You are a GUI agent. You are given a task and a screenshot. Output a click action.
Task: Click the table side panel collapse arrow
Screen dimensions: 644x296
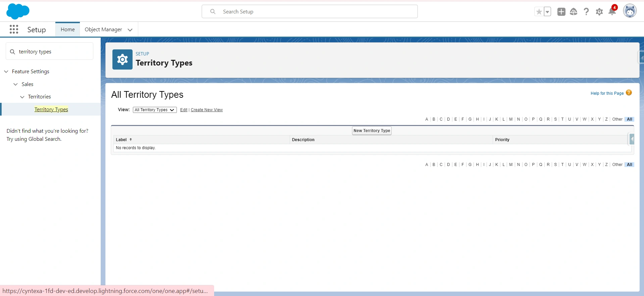(x=632, y=139)
